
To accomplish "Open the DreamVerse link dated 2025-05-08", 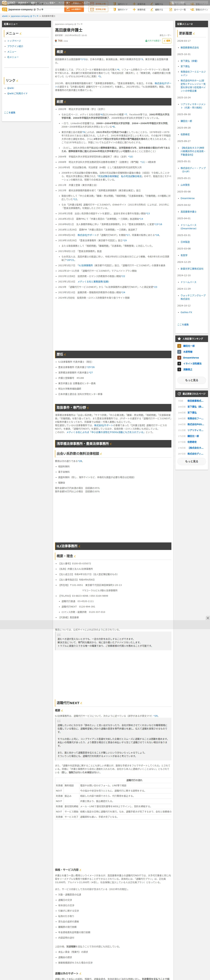I will click(188, 198).
